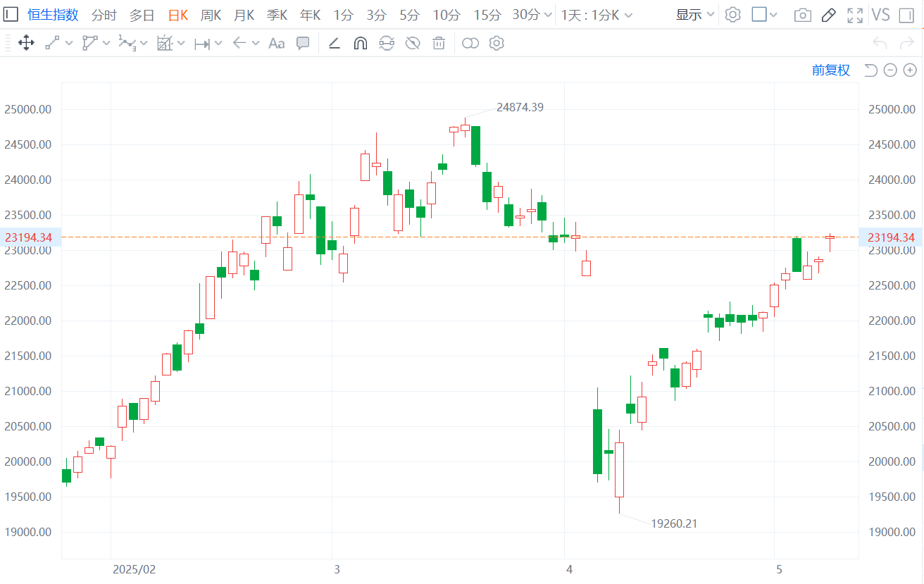Select the range measurement tool
This screenshot has width=924, height=584.
[202, 44]
